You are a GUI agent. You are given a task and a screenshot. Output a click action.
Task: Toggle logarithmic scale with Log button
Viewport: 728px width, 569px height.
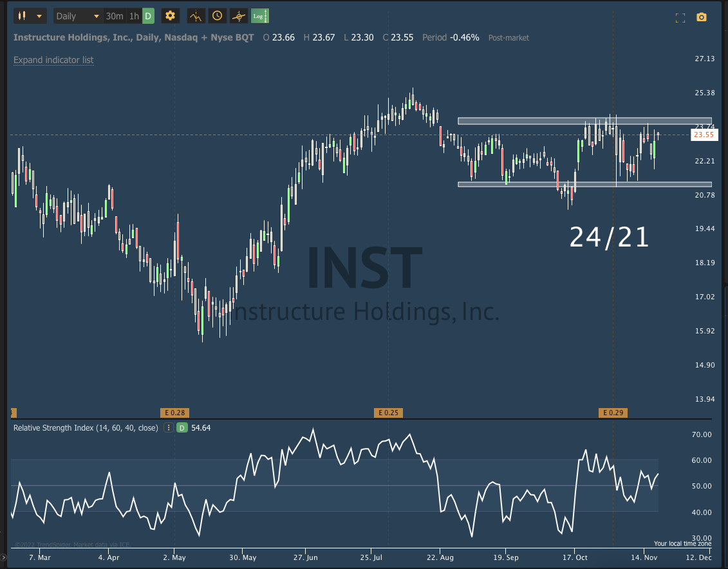click(260, 15)
